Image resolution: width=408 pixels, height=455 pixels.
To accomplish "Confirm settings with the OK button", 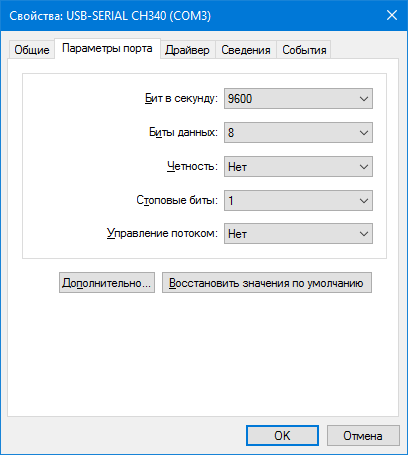I will pyautogui.click(x=282, y=436).
